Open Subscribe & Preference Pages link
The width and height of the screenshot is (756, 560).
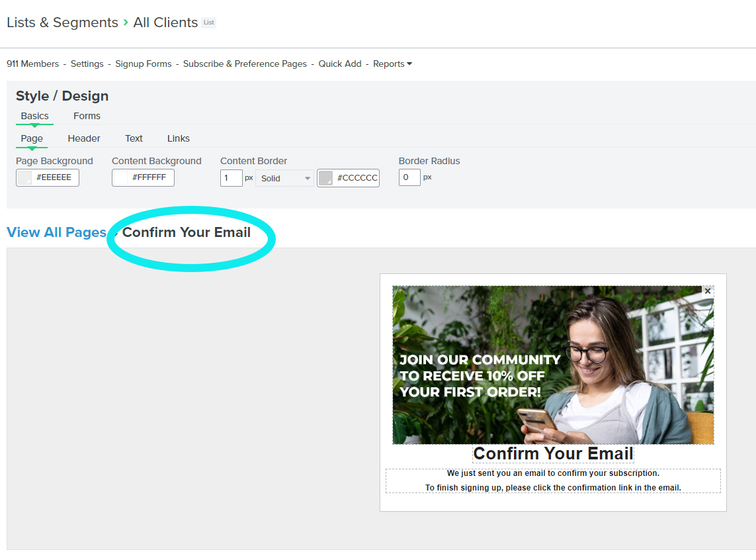click(245, 64)
